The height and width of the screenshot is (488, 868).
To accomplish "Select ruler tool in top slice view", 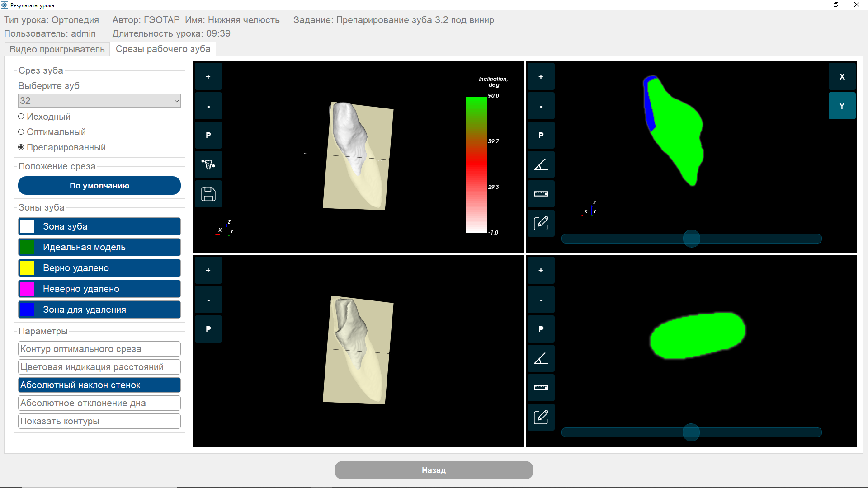I will (541, 194).
